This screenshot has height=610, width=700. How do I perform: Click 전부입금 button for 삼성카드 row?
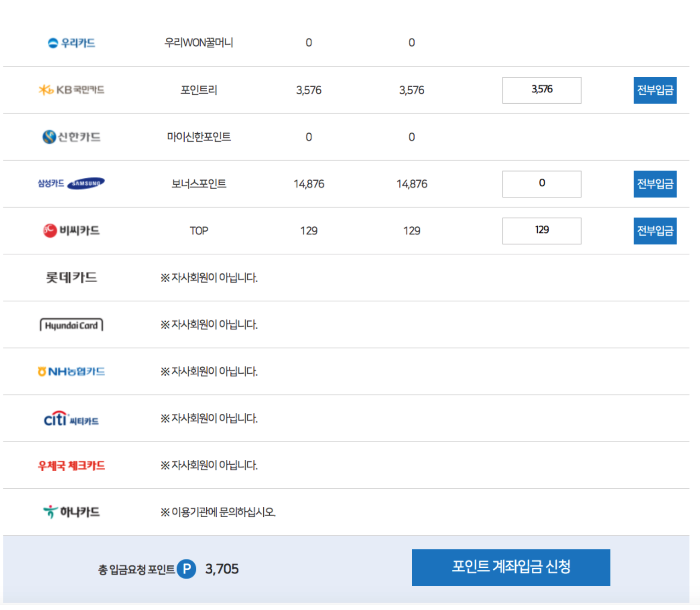[655, 184]
